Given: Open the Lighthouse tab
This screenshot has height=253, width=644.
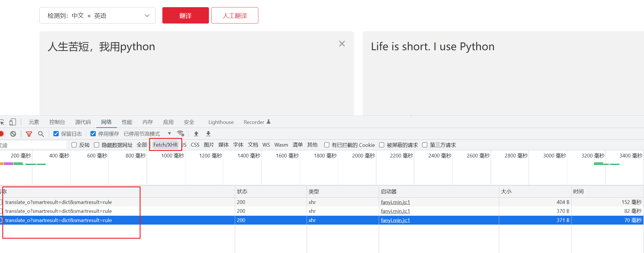Looking at the screenshot, I should [221, 122].
